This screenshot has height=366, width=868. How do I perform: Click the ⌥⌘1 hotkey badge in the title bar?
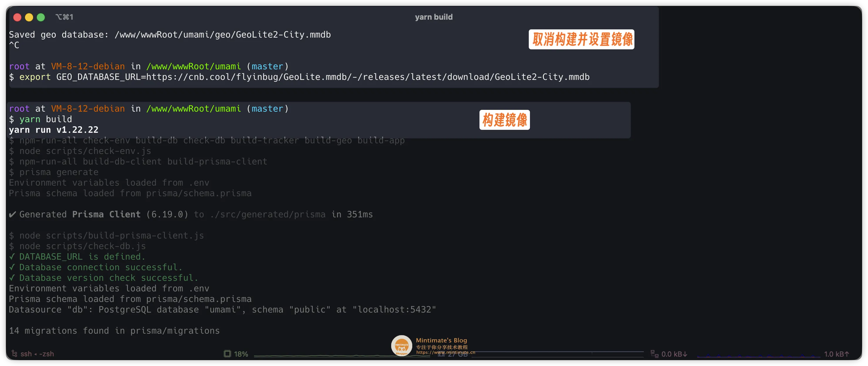pyautogui.click(x=65, y=17)
